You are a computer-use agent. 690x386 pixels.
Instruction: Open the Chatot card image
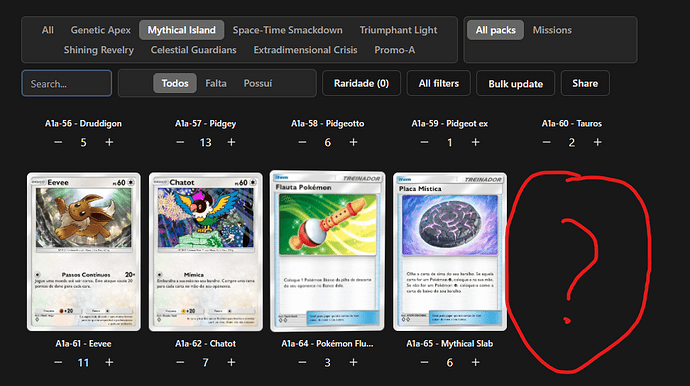206,251
